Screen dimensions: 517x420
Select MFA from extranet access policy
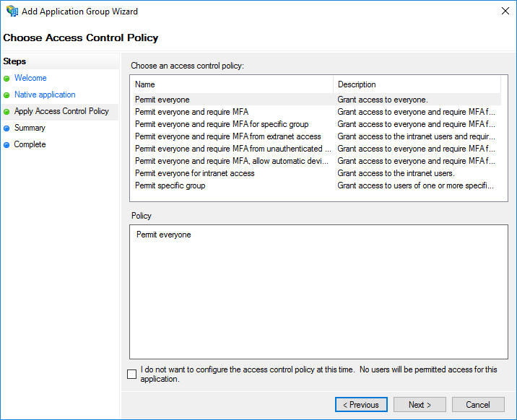coord(227,136)
